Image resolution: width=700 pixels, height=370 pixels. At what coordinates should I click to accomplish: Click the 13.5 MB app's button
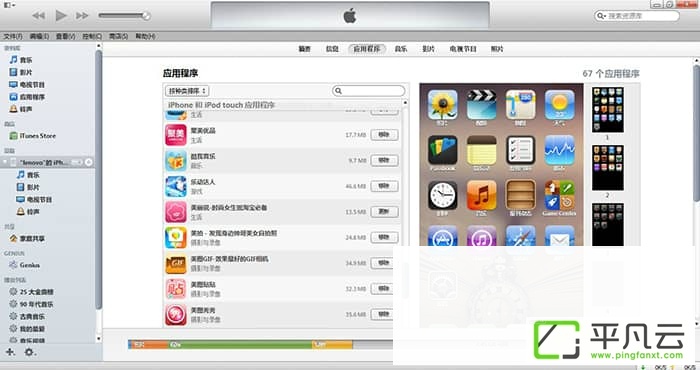pyautogui.click(x=384, y=212)
